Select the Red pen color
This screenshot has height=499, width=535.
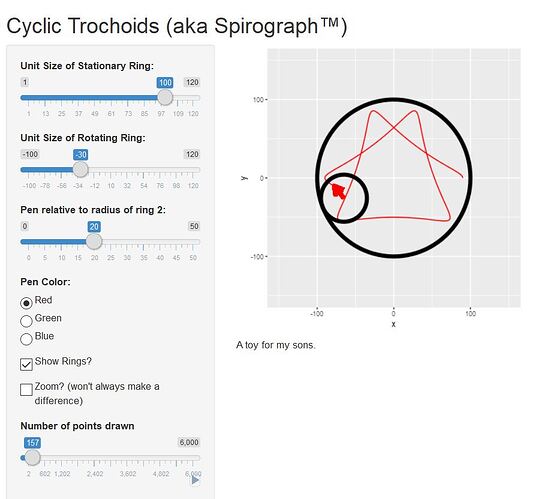(26, 303)
